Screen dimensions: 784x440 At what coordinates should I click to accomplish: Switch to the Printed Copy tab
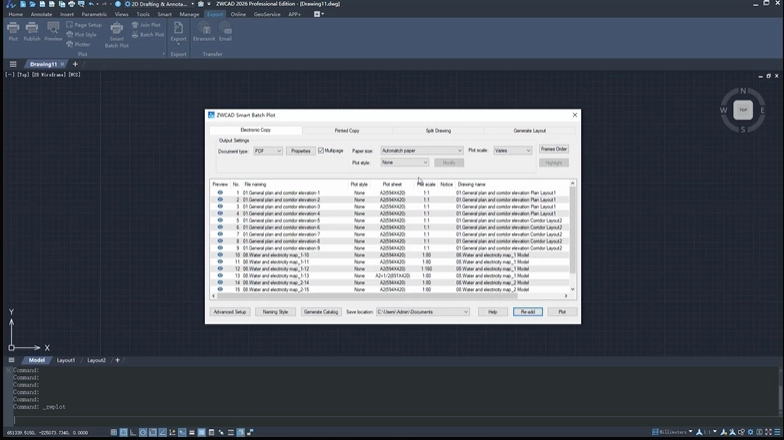(347, 130)
